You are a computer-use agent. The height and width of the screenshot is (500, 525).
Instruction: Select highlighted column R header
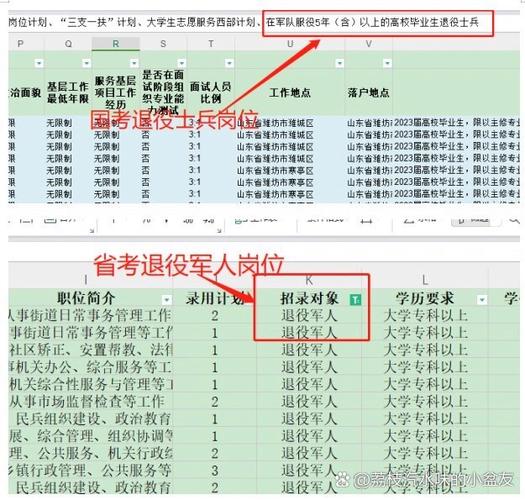[x=116, y=44]
